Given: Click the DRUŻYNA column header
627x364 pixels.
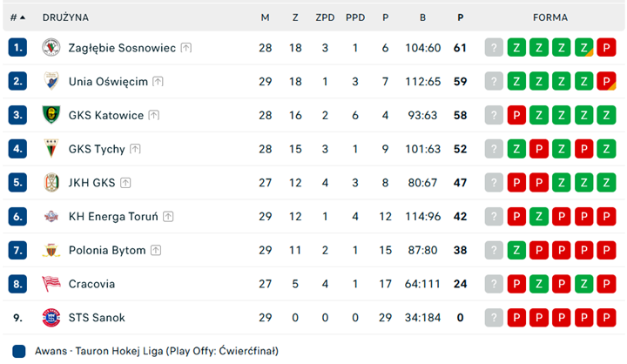Looking at the screenshot, I should click(65, 17).
